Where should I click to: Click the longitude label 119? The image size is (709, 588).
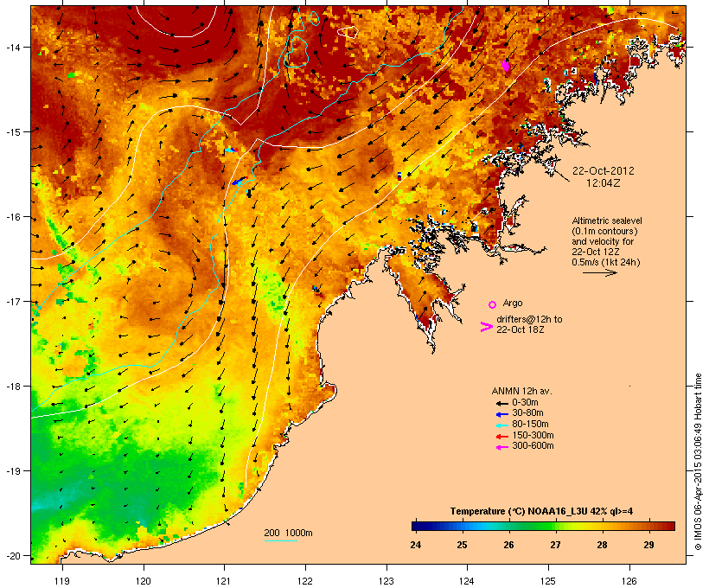point(62,581)
